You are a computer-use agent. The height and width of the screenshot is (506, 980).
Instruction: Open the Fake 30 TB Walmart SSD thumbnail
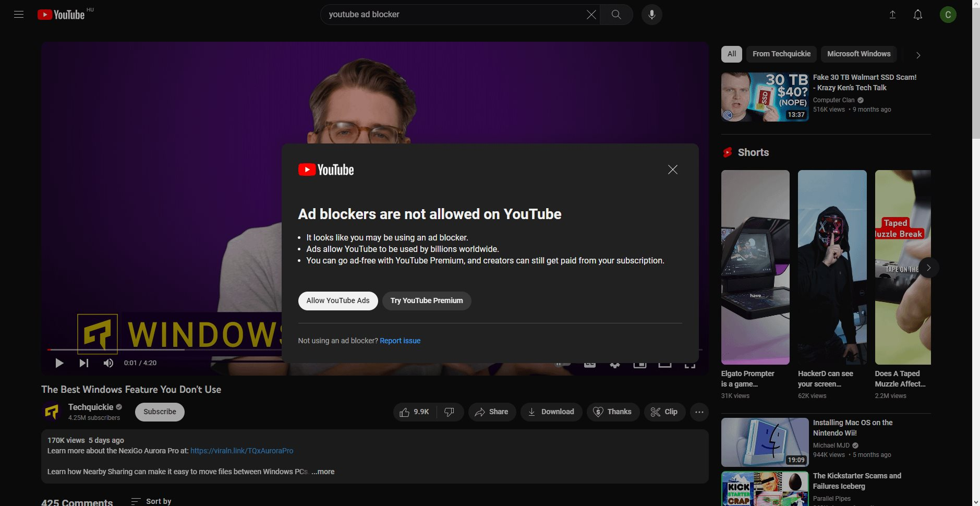765,97
